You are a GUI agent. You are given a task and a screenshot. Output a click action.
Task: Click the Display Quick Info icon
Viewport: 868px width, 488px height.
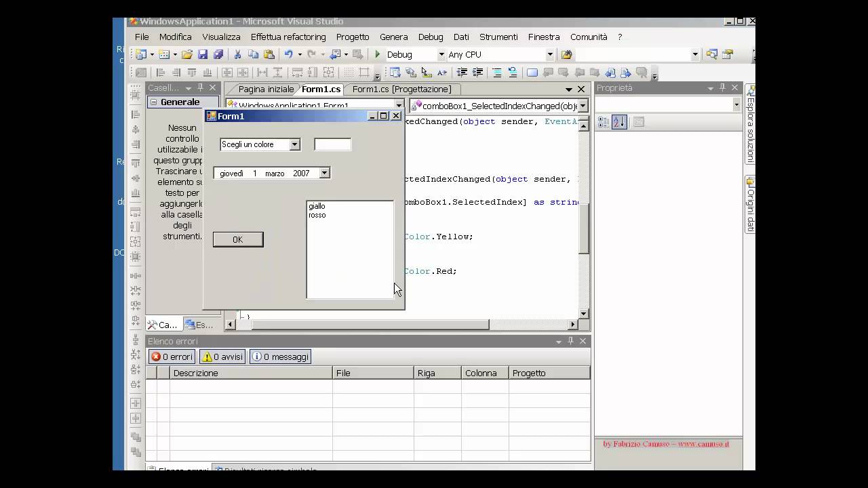pos(427,73)
